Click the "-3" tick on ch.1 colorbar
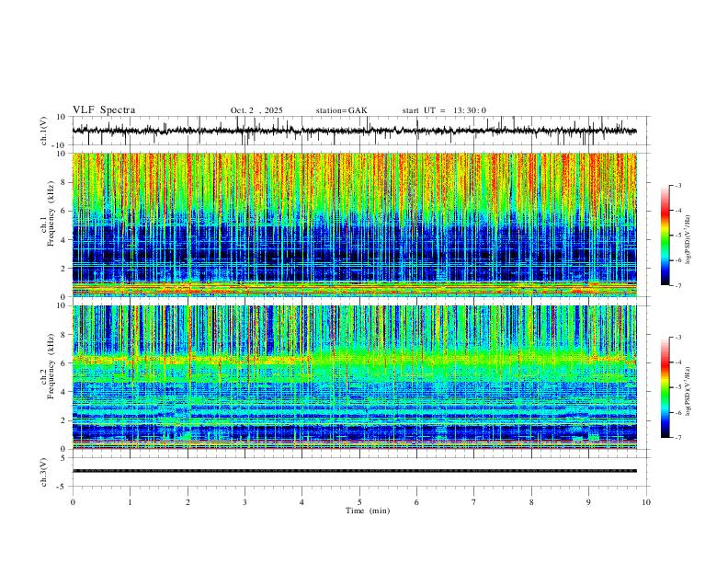 click(x=677, y=185)
